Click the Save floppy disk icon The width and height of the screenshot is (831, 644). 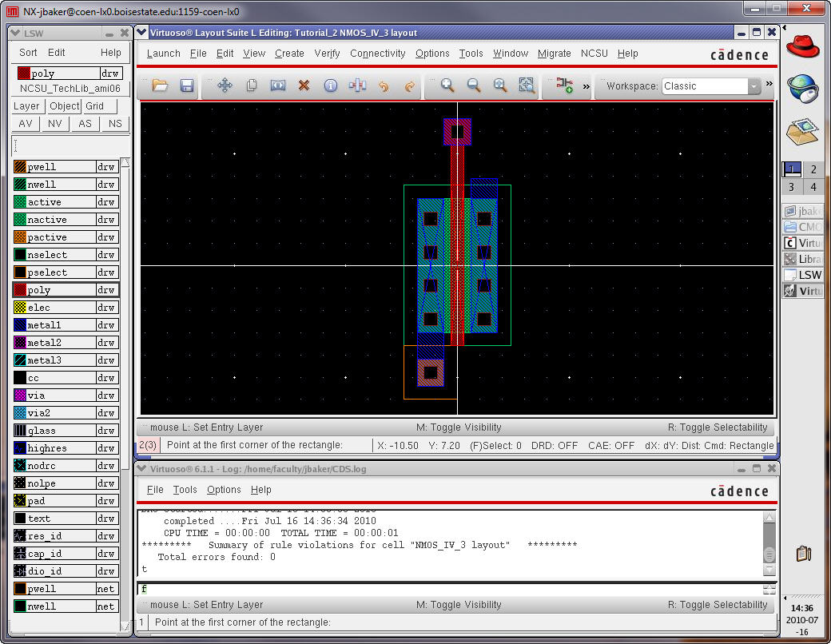[x=186, y=85]
